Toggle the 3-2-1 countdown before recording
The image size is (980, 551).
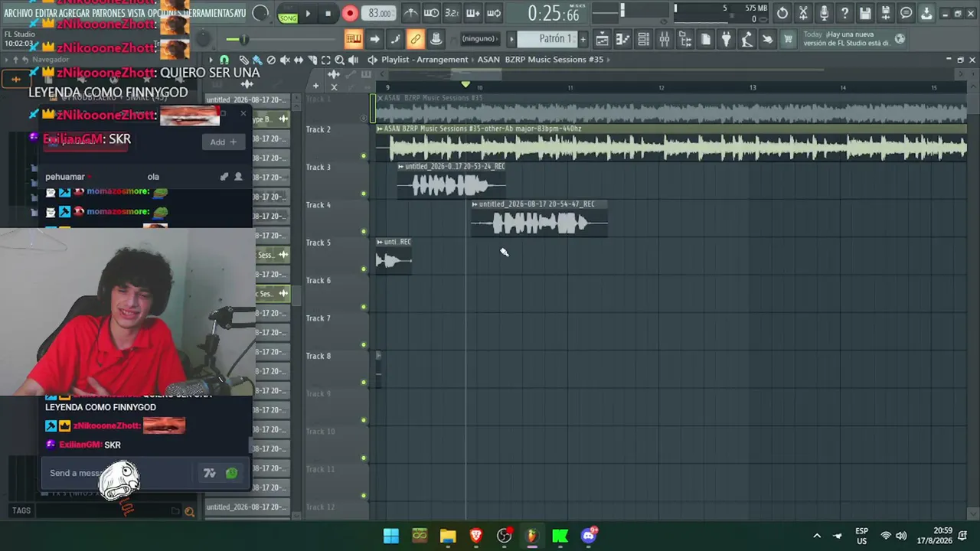coord(452,13)
